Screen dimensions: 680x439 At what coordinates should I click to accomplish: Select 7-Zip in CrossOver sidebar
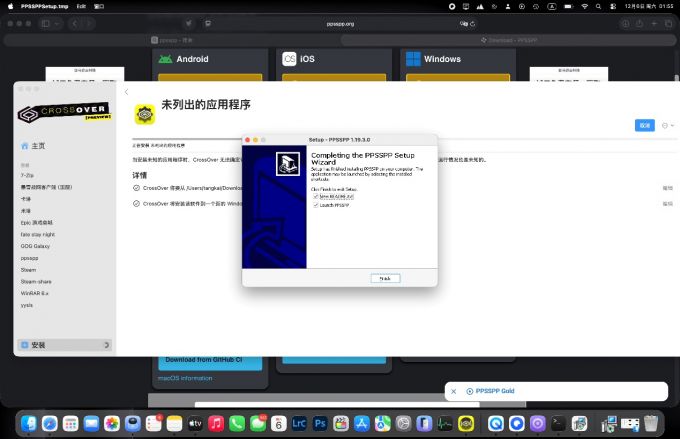point(27,176)
